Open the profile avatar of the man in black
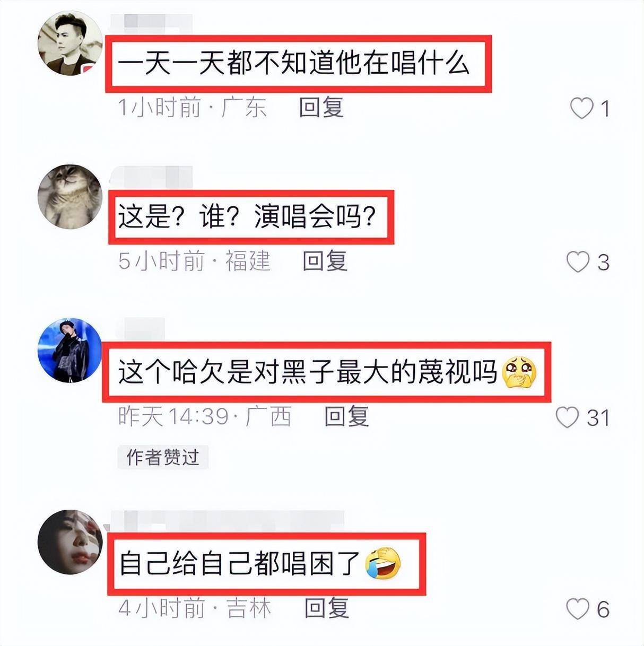 point(70,43)
